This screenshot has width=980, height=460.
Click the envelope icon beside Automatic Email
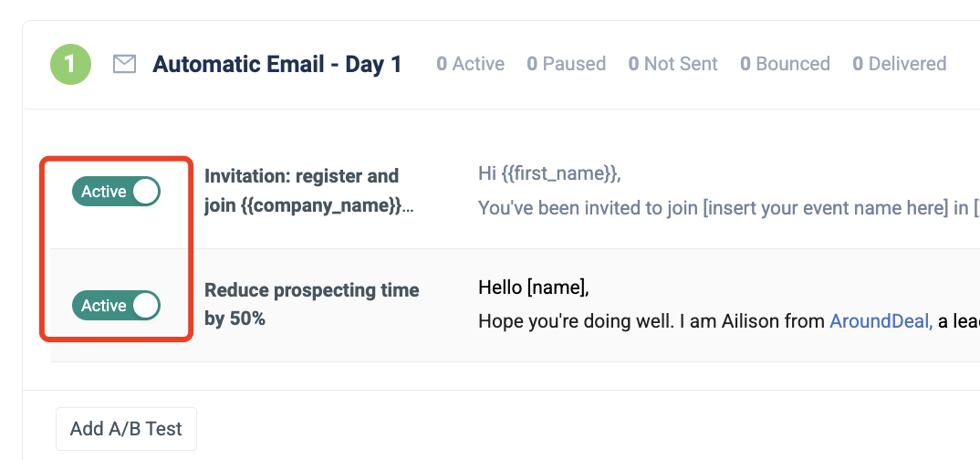124,64
